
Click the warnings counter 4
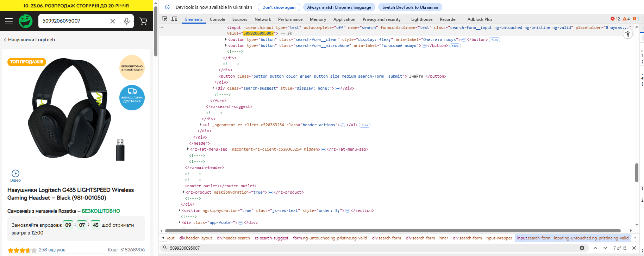[x=626, y=19]
